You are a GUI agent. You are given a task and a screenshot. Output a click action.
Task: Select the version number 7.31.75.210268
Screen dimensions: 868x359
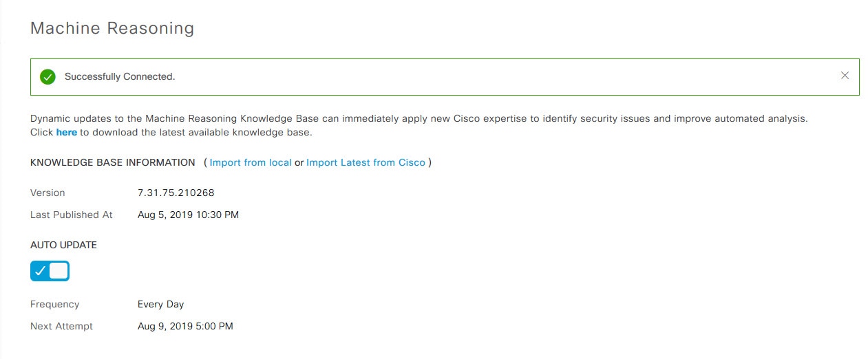pyautogui.click(x=180, y=193)
